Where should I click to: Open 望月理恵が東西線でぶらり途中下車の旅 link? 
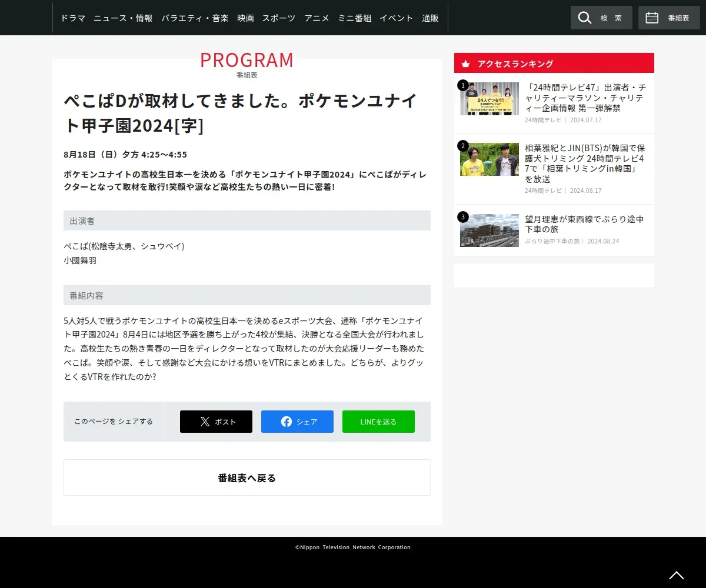coord(584,224)
